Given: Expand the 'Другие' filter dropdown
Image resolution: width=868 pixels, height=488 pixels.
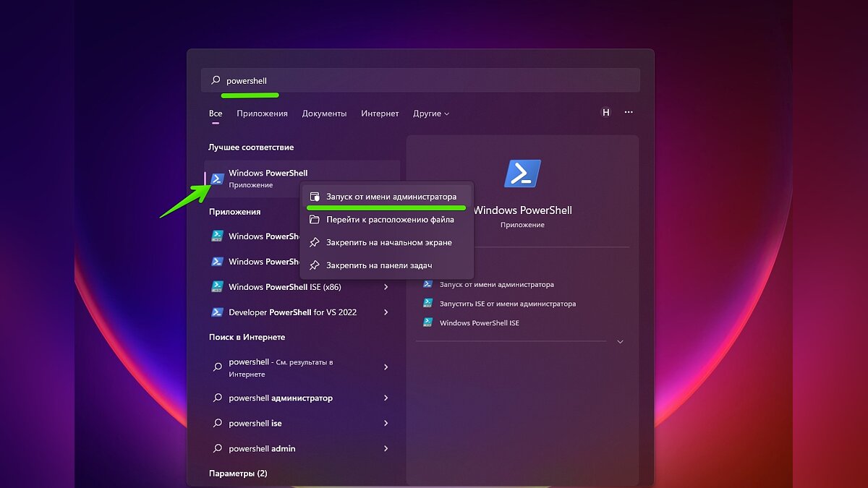Looking at the screenshot, I should tap(431, 114).
